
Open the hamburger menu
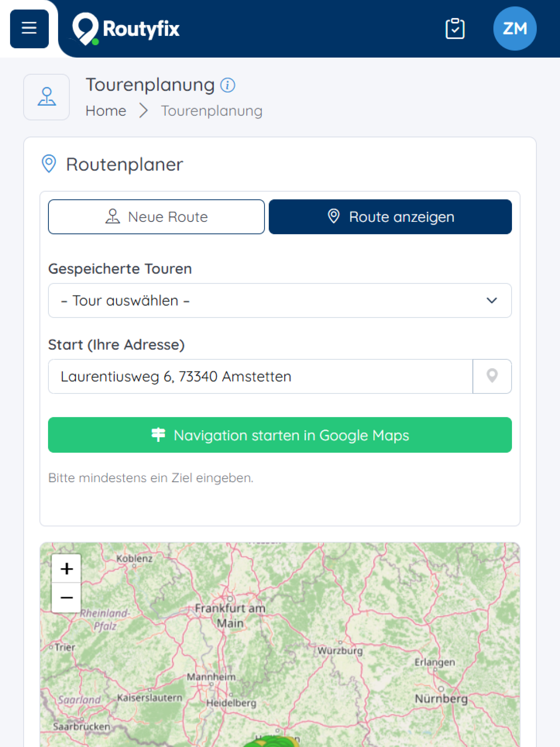[29, 29]
